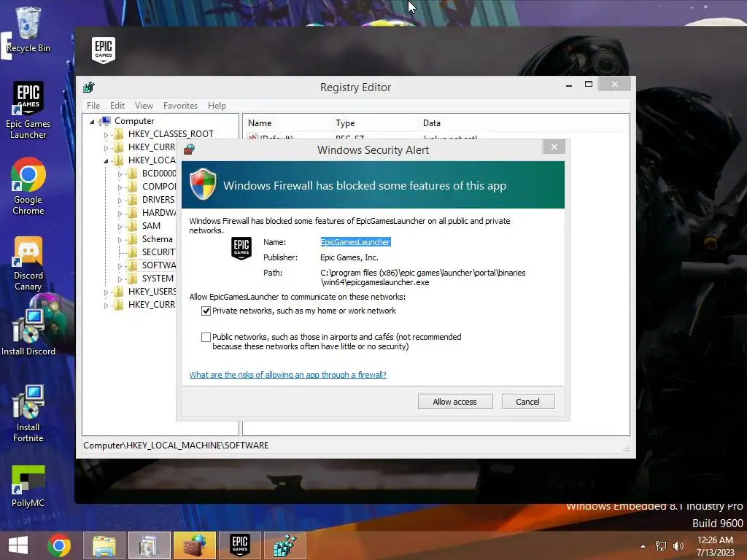The width and height of the screenshot is (747, 560).
Task: Click the Windows Start button
Action: (18, 545)
